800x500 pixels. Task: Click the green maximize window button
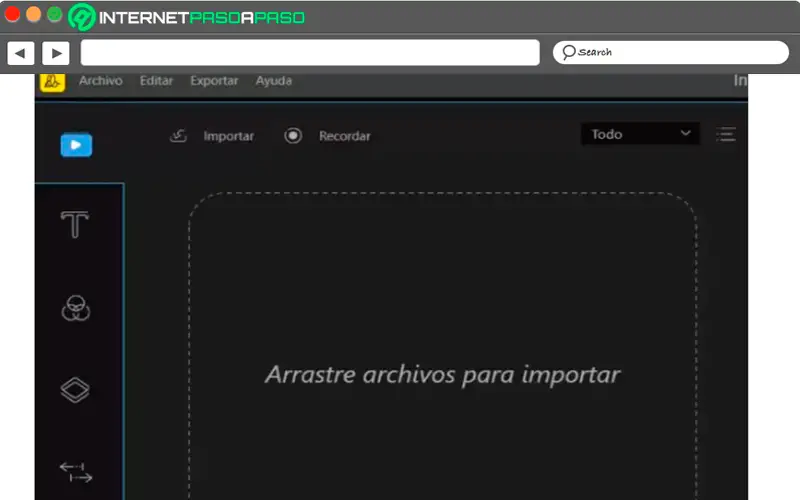coord(55,14)
